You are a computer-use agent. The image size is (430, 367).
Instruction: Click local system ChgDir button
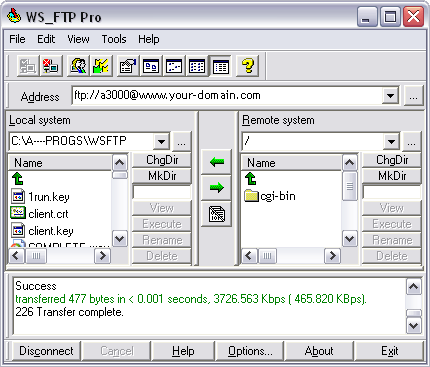[x=162, y=160]
